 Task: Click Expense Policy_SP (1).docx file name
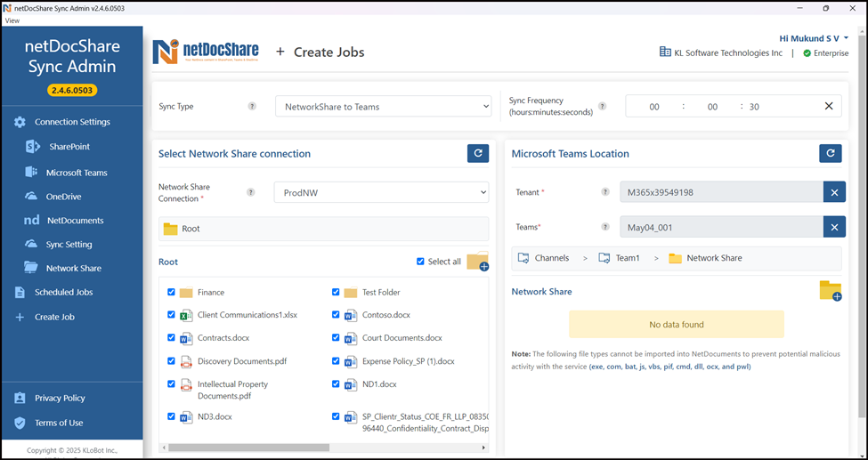click(408, 361)
